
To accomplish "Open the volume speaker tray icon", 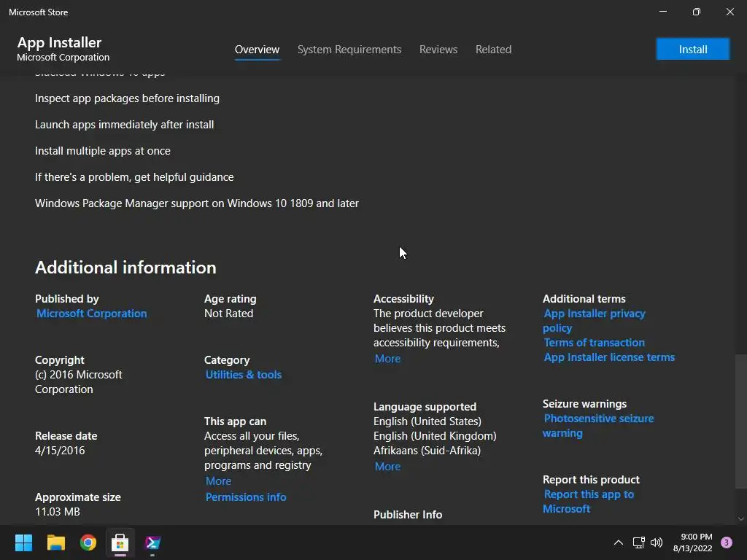I will tap(657, 542).
